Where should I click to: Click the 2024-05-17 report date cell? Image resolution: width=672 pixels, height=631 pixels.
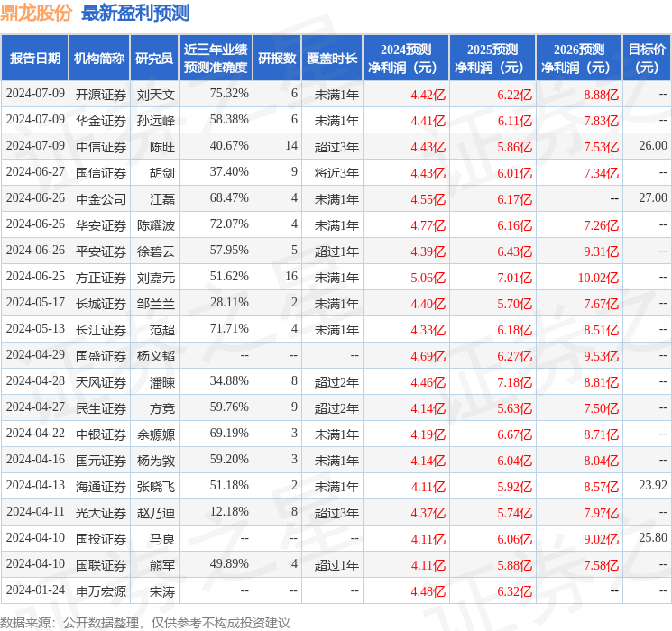coord(34,303)
